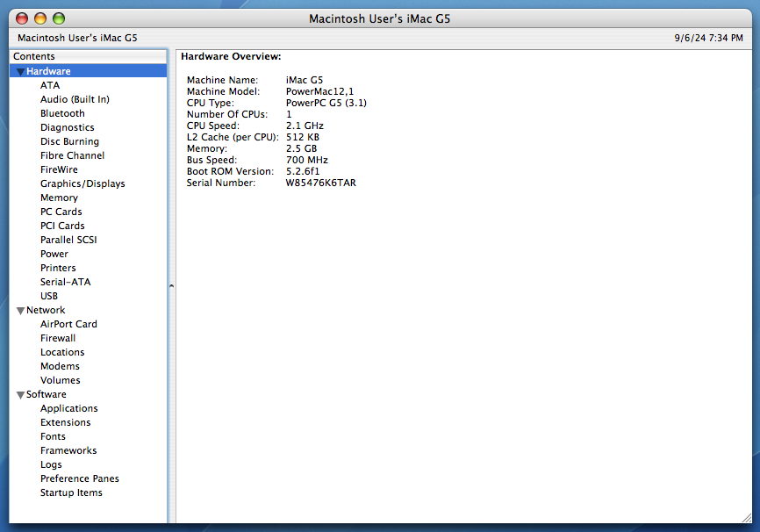Viewport: 760px width, 532px height.
Task: Minimize the window with yellow button
Action: tap(40, 18)
